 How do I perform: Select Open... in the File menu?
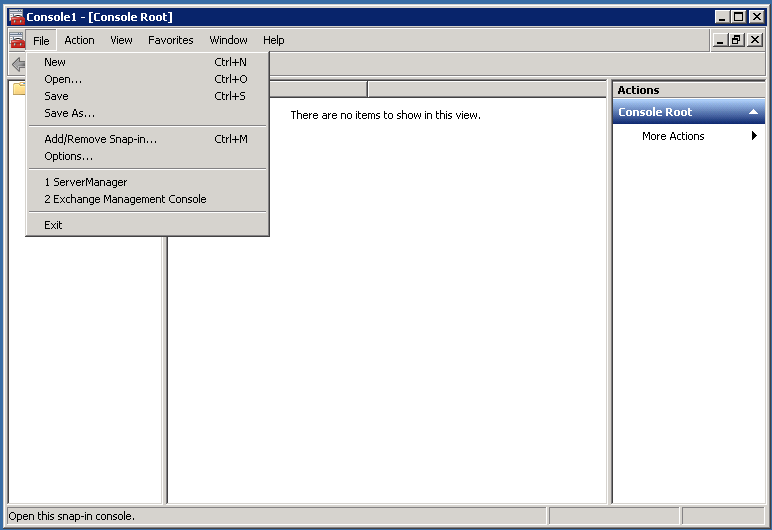click(x=63, y=79)
